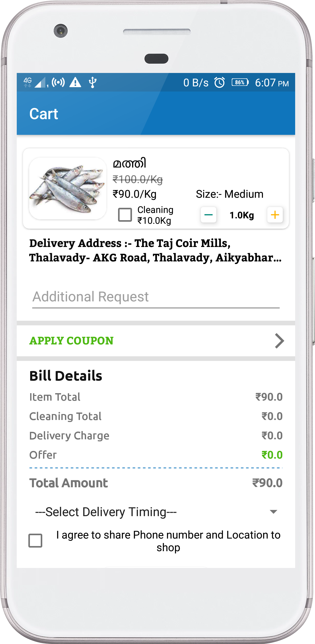Tap the fish product thumbnail
315x644 pixels.
click(68, 188)
